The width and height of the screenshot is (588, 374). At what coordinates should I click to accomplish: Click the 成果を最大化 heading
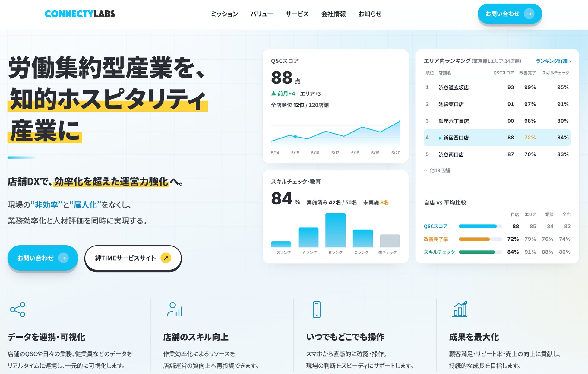click(x=474, y=337)
